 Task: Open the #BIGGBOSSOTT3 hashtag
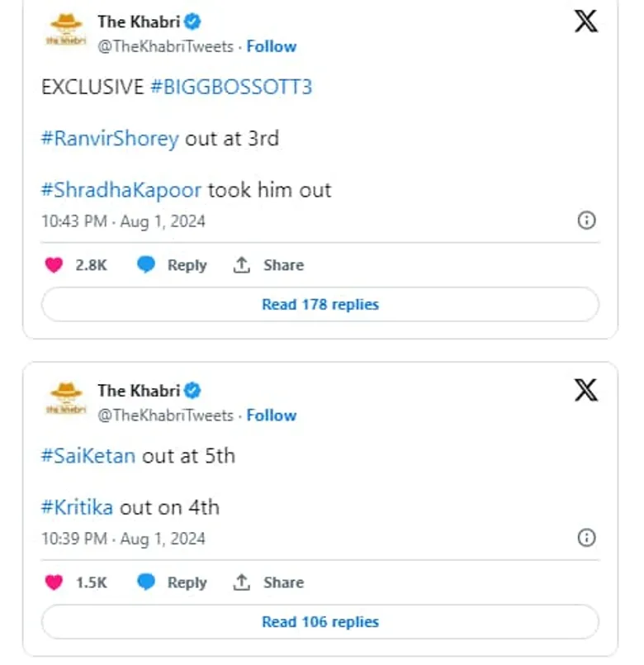[231, 87]
